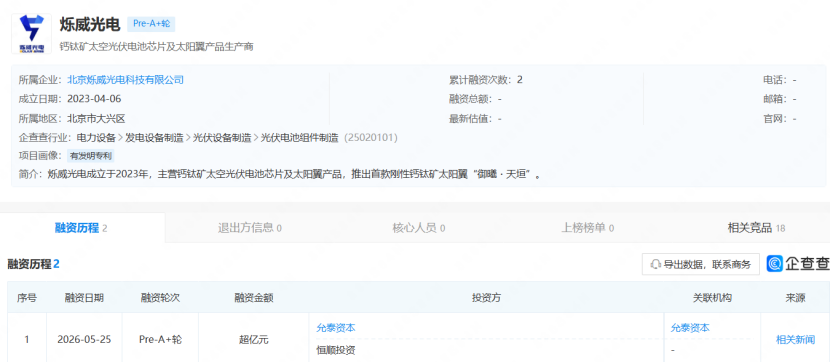Click the 融资日期 column header

(84, 298)
